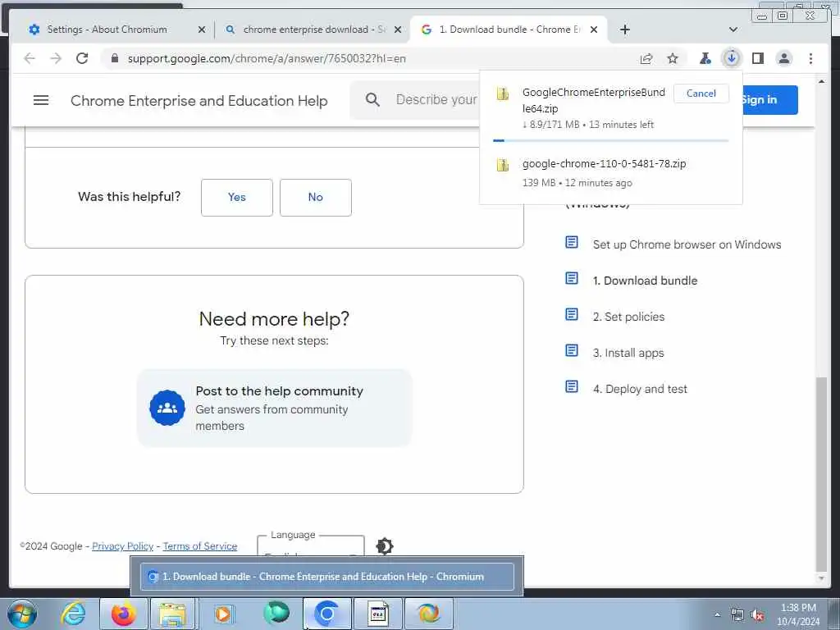The image size is (840, 630).
Task: Open the Windows Start button
Action: [22, 614]
